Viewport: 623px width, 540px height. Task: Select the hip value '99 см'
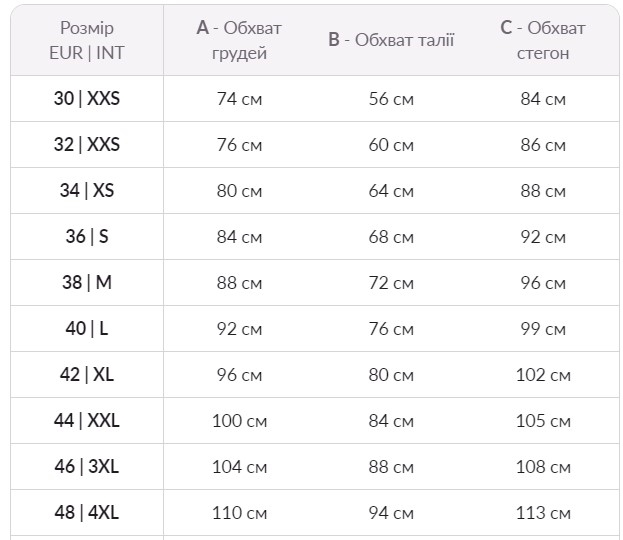[x=543, y=329]
